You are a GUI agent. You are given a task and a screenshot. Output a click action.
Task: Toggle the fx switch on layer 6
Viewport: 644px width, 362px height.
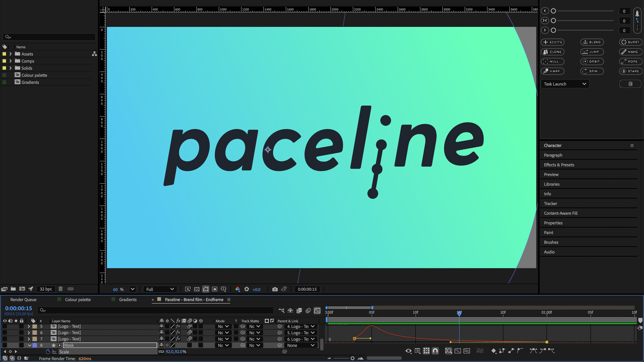pos(178,333)
